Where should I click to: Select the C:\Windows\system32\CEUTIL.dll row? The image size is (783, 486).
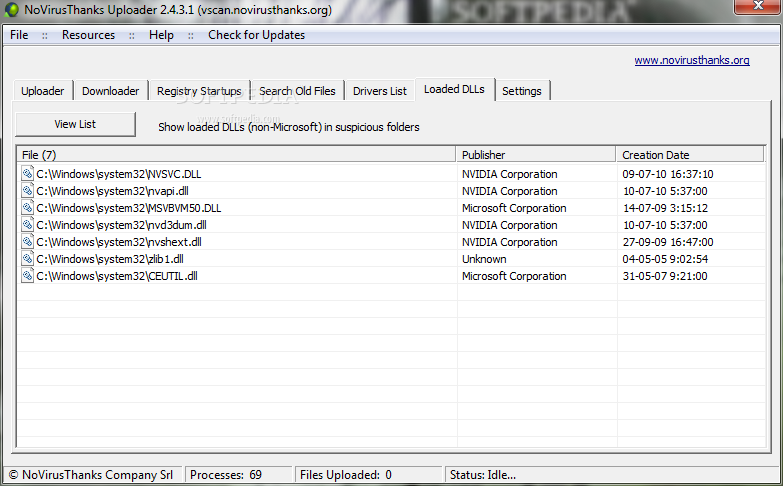[392, 276]
